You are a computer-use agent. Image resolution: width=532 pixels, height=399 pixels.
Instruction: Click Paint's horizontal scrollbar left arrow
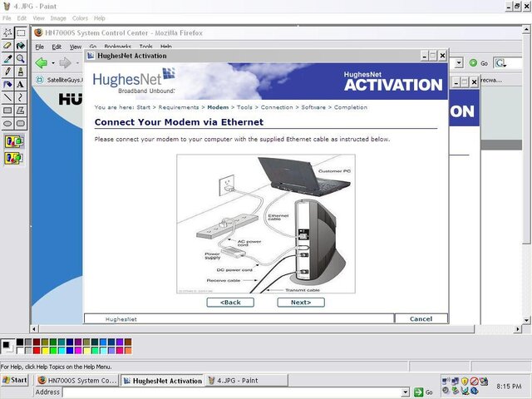point(33,329)
